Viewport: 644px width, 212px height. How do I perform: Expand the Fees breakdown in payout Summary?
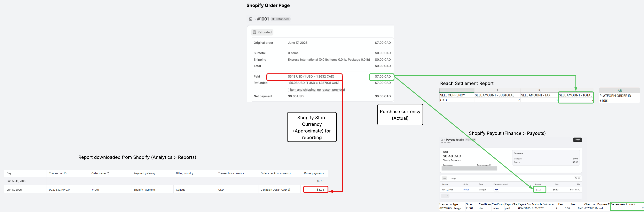pos(517,162)
